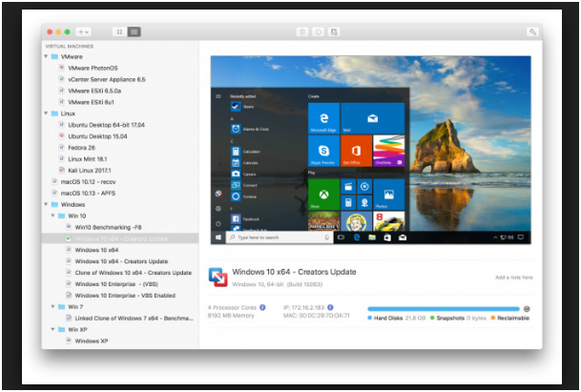Click the snapshots toolbar button
The height and width of the screenshot is (392, 581).
(334, 31)
